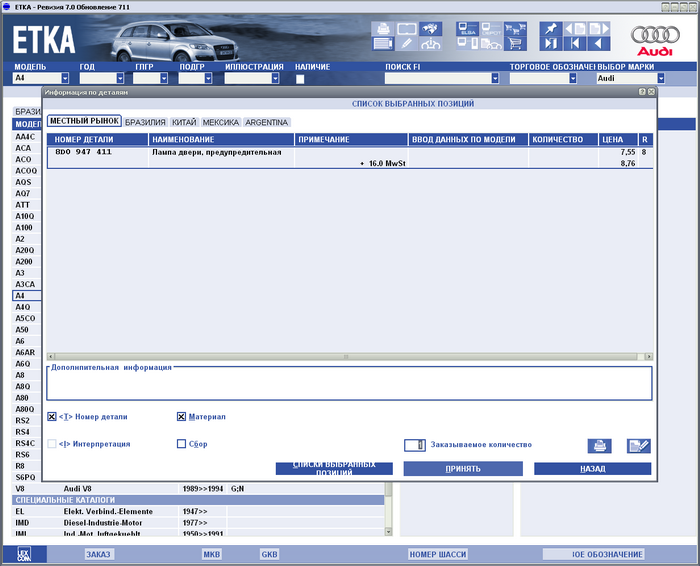The height and width of the screenshot is (566, 700).
Task: Open the ELSA link icon
Action: 467,29
